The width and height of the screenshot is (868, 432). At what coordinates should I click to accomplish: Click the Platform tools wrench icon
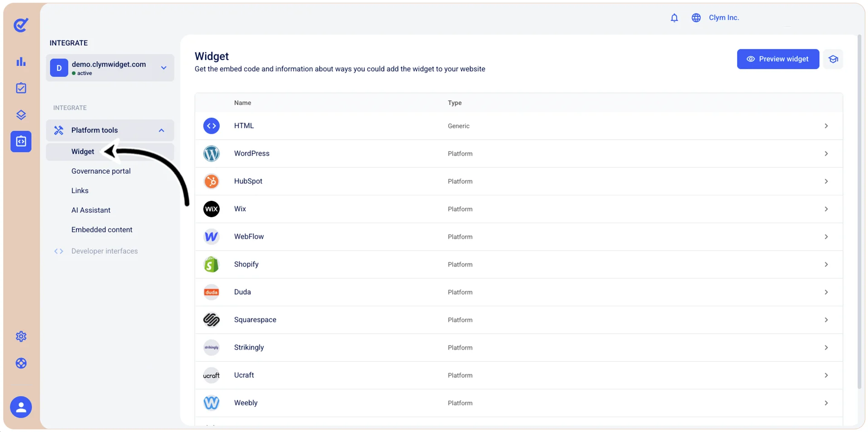[58, 130]
